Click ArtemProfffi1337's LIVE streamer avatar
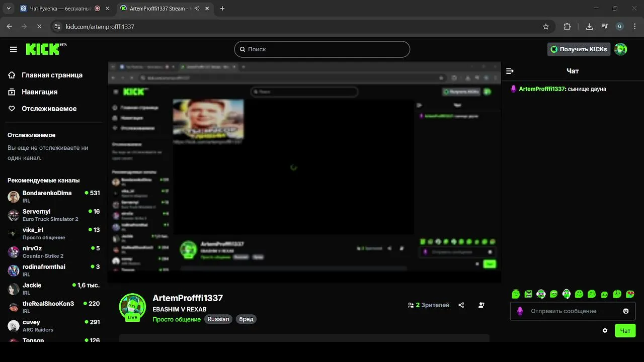This screenshot has width=644, height=362. tap(132, 307)
